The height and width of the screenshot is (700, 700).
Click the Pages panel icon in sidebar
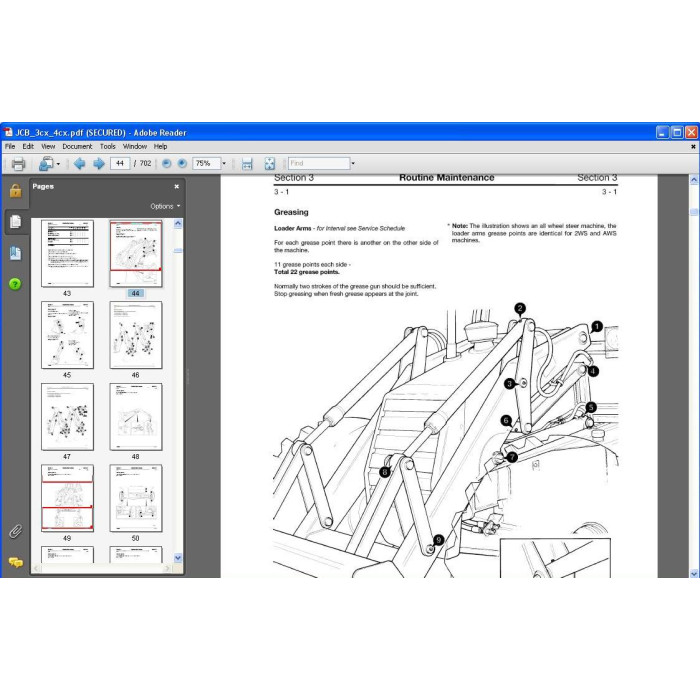[16, 221]
